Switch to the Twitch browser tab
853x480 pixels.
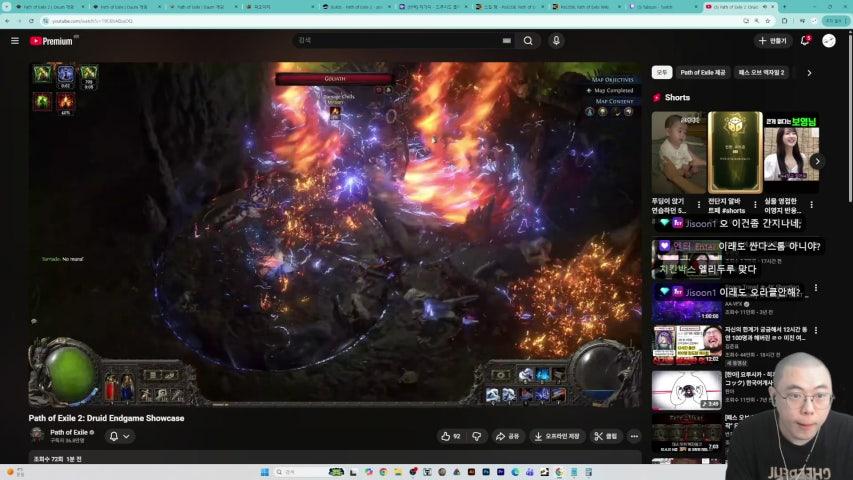[x=661, y=7]
